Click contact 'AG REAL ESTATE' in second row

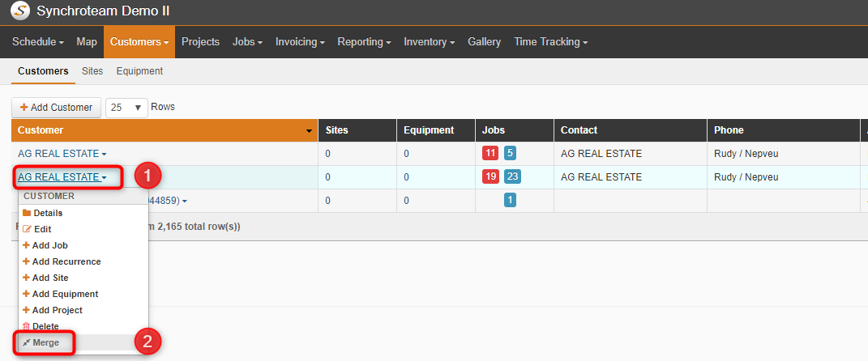pos(601,177)
